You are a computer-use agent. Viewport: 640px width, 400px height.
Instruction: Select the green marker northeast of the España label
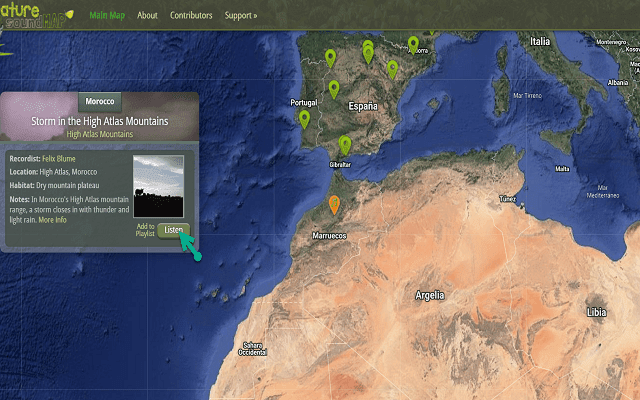392,68
